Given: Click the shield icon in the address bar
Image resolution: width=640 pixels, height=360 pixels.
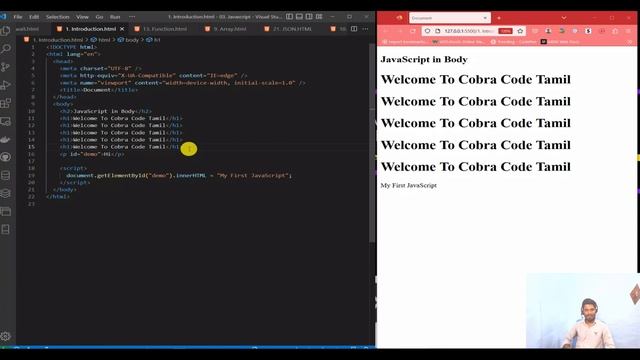Looking at the screenshot, I should (427, 31).
